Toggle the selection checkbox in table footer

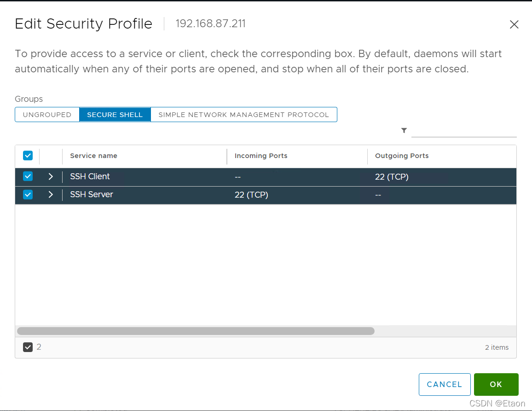coord(28,347)
